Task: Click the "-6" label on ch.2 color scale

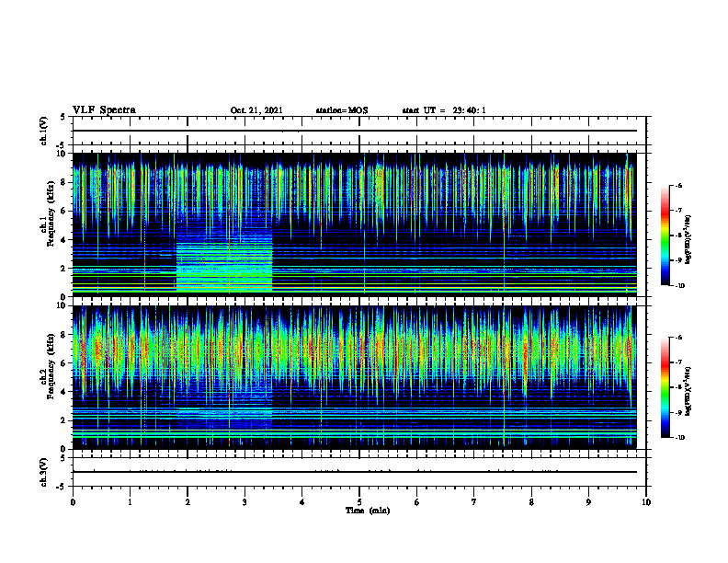Action: 678,338
